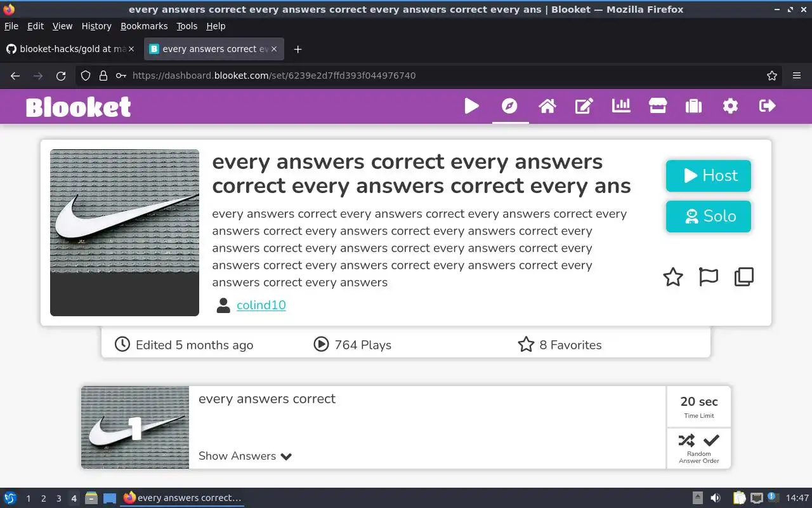Open the taskbar start menu icon
812x508 pixels.
(x=10, y=498)
